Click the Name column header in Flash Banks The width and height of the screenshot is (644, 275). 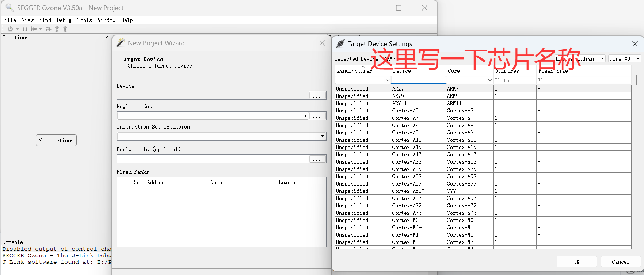[216, 182]
